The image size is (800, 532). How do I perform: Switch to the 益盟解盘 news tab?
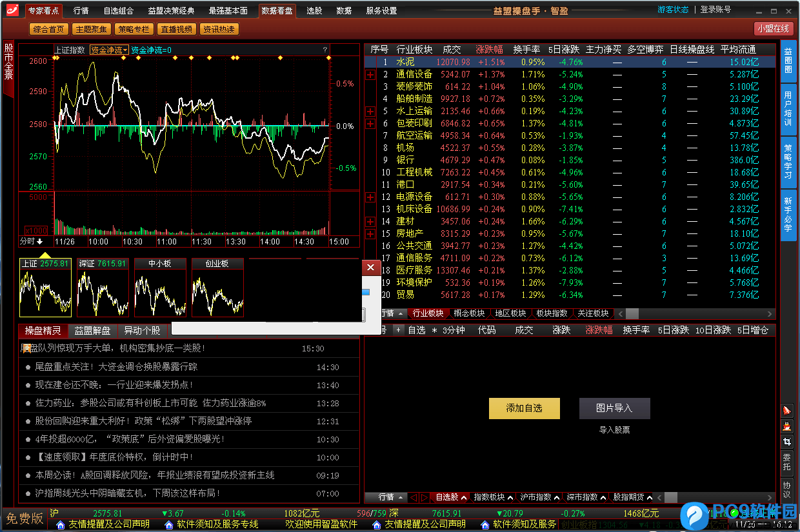coord(92,331)
